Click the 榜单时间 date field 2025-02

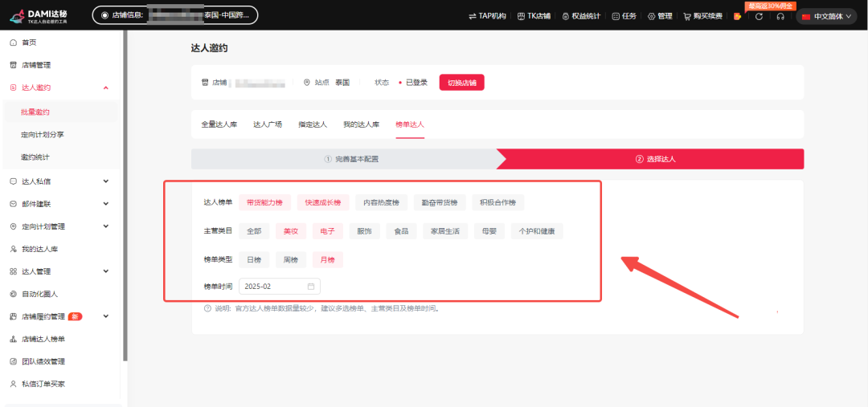pos(280,287)
